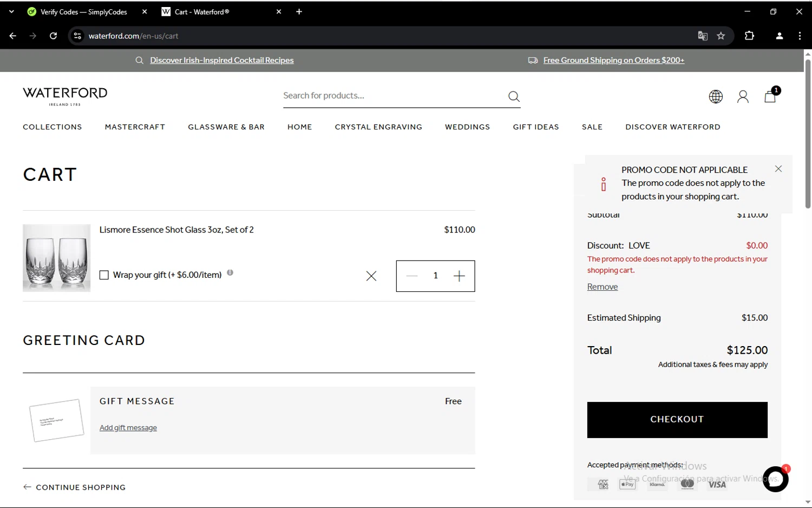Open the globe region selector icon
Image resolution: width=812 pixels, height=508 pixels.
click(x=716, y=96)
